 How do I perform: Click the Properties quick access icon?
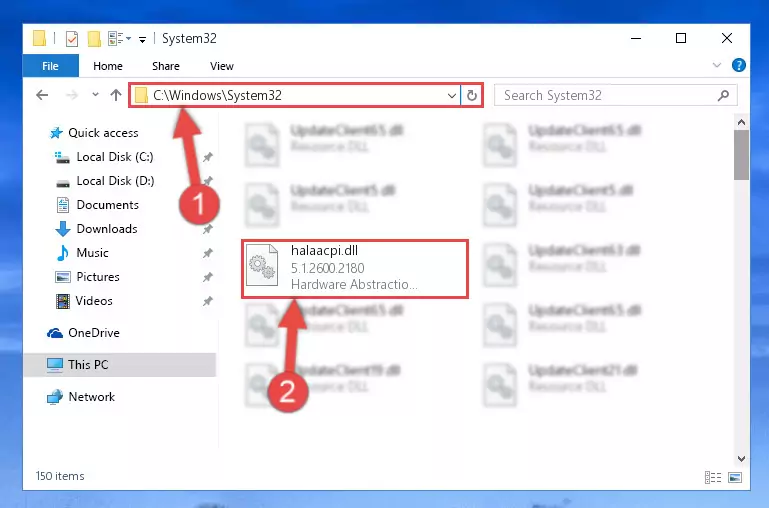pyautogui.click(x=72, y=38)
